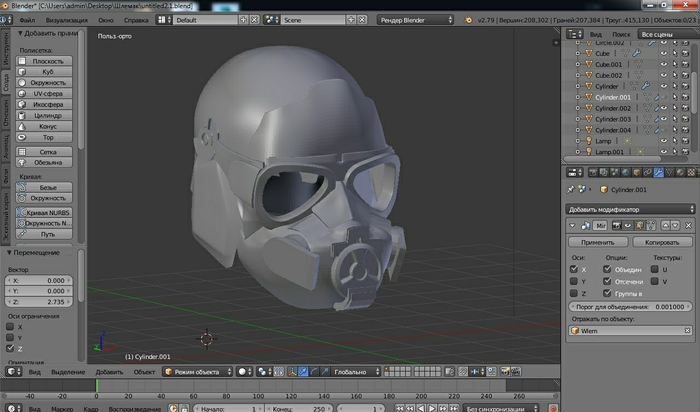700x412 pixels.
Task: Click the Конус (Cone) mesh icon
Action: pos(23,127)
